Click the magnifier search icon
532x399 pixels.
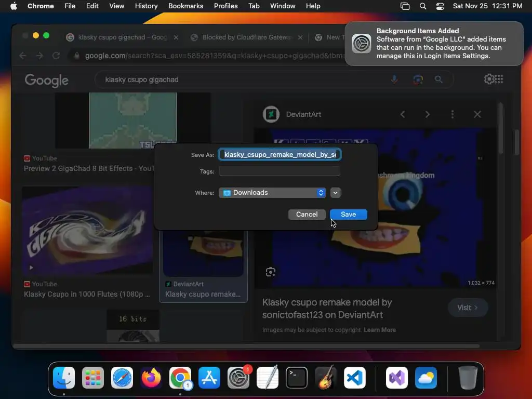438,79
